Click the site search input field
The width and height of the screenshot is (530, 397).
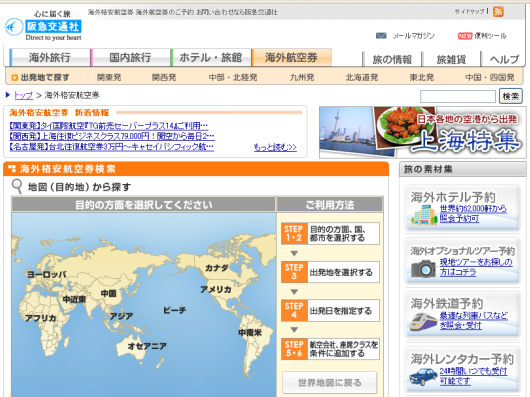pyautogui.click(x=458, y=96)
